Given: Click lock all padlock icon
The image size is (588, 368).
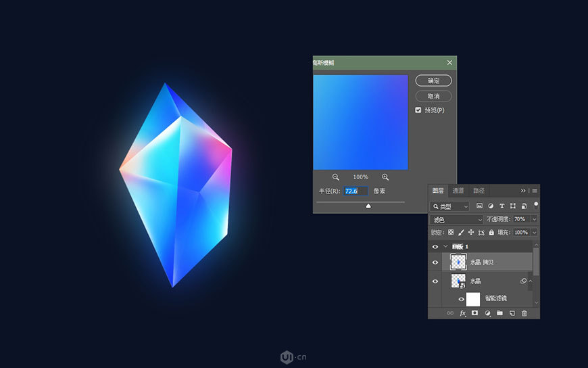Looking at the screenshot, I should 491,232.
